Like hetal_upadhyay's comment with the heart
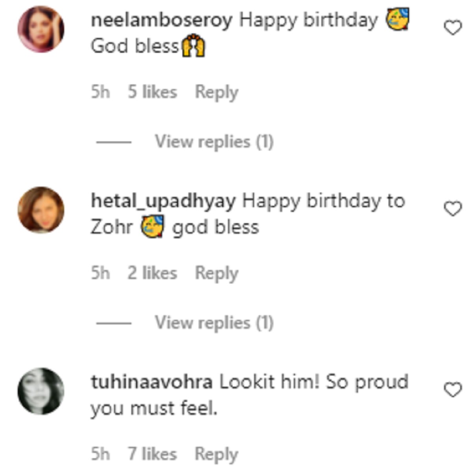Image resolution: width=472 pixels, height=476 pixels. pyautogui.click(x=452, y=209)
